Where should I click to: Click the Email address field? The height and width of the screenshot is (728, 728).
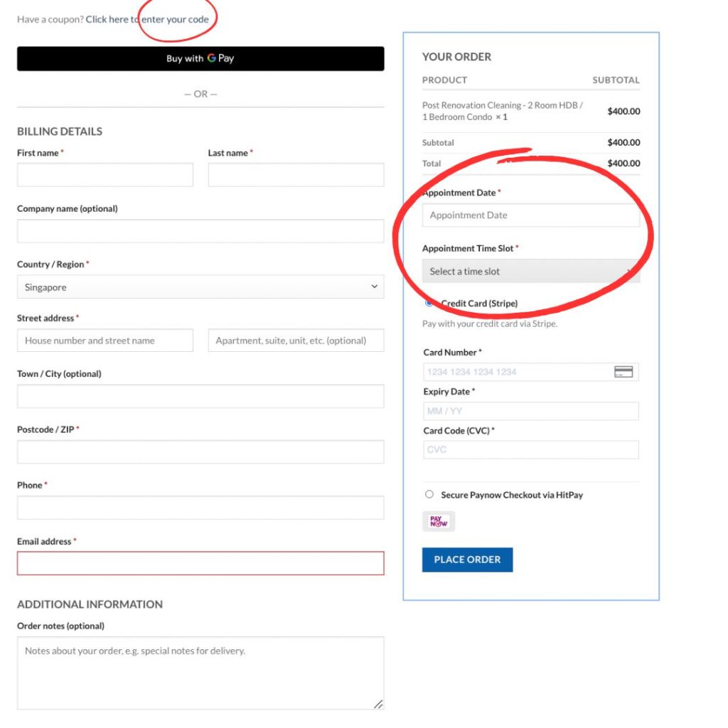pos(200,563)
